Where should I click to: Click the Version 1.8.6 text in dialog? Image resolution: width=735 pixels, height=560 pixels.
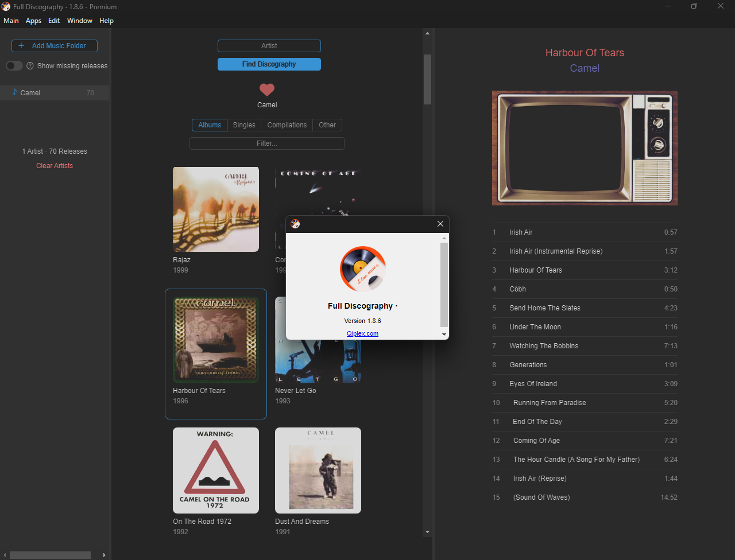363,321
